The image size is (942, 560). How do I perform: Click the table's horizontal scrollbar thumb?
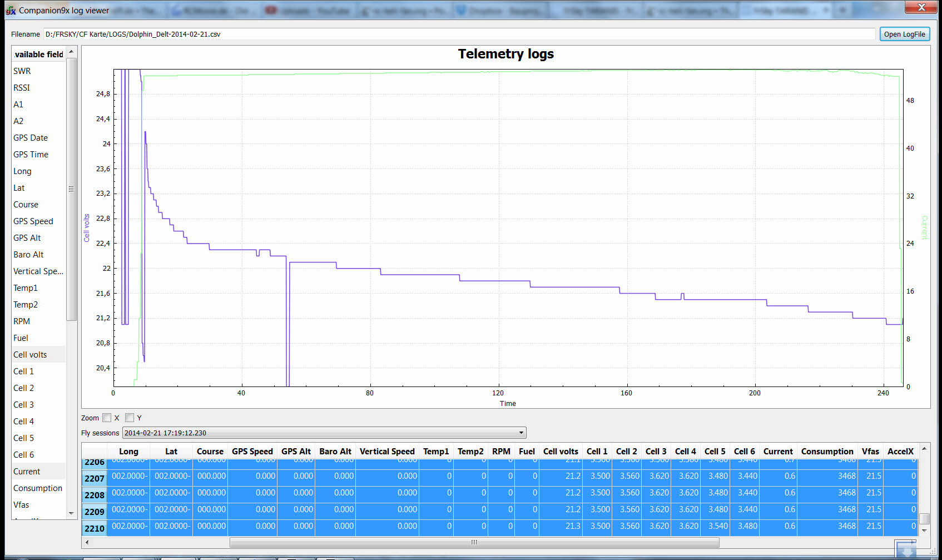(x=474, y=542)
